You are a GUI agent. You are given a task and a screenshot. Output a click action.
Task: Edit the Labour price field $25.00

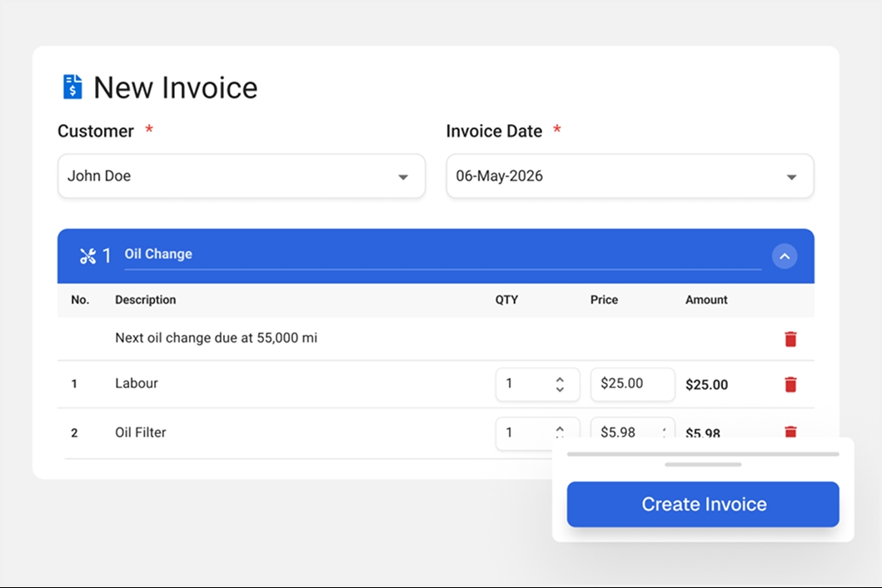(633, 384)
